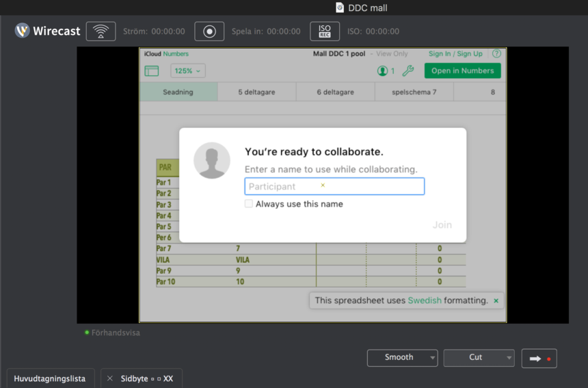This screenshot has width=588, height=388.
Task: Start streaming with the broadcast wifi button
Action: 101,31
